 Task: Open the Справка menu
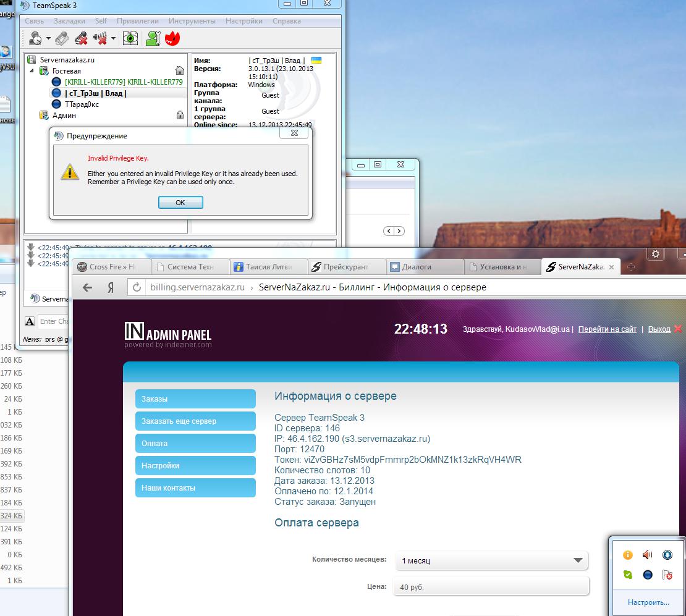click(287, 21)
